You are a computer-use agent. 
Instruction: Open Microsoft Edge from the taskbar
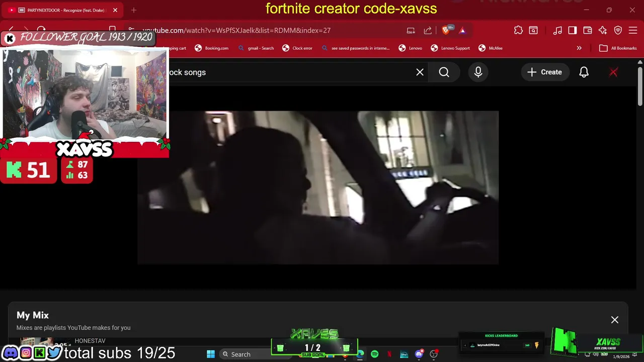pyautogui.click(x=360, y=354)
